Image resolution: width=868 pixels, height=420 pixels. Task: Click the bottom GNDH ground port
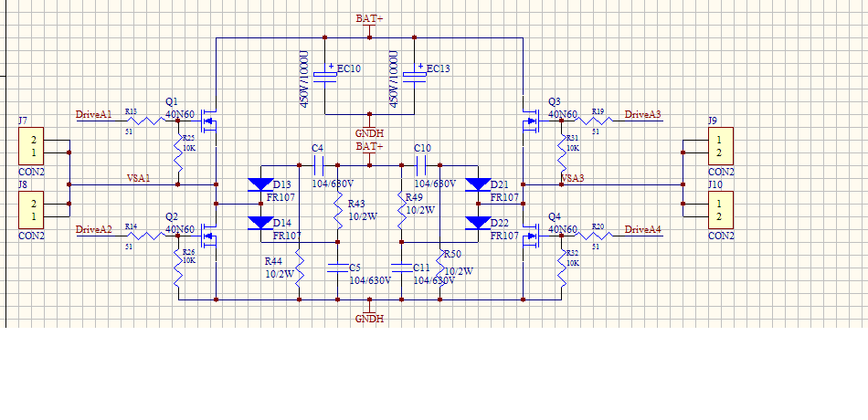369,319
